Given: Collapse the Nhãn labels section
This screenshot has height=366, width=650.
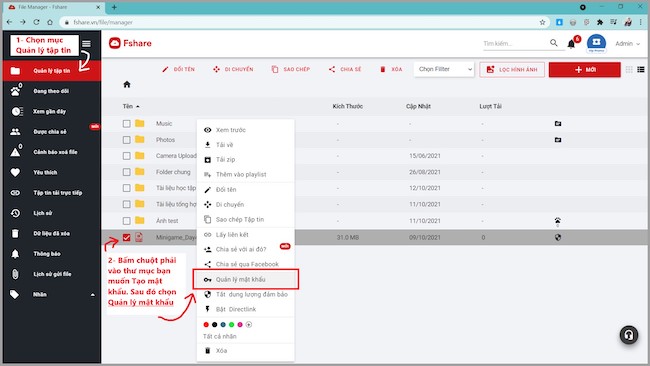Looking at the screenshot, I should pyautogui.click(x=92, y=295).
